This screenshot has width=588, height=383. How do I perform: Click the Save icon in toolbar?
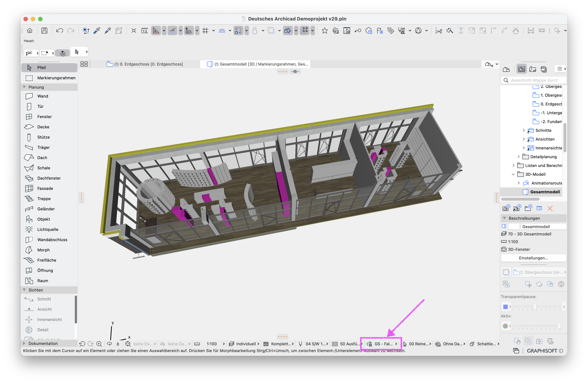coord(44,31)
